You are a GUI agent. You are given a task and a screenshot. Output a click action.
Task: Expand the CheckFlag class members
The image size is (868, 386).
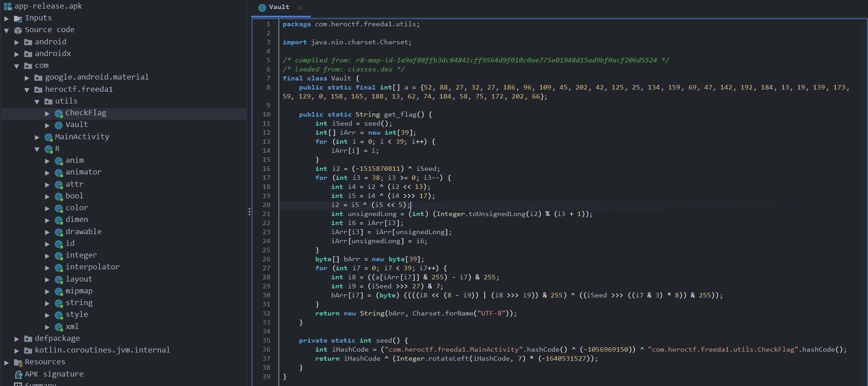(x=47, y=113)
